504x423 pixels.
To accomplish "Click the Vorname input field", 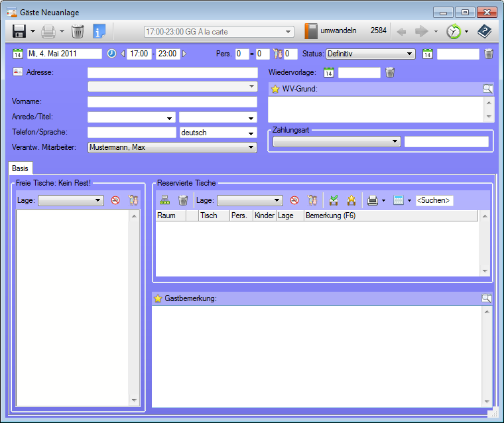I will pos(172,101).
